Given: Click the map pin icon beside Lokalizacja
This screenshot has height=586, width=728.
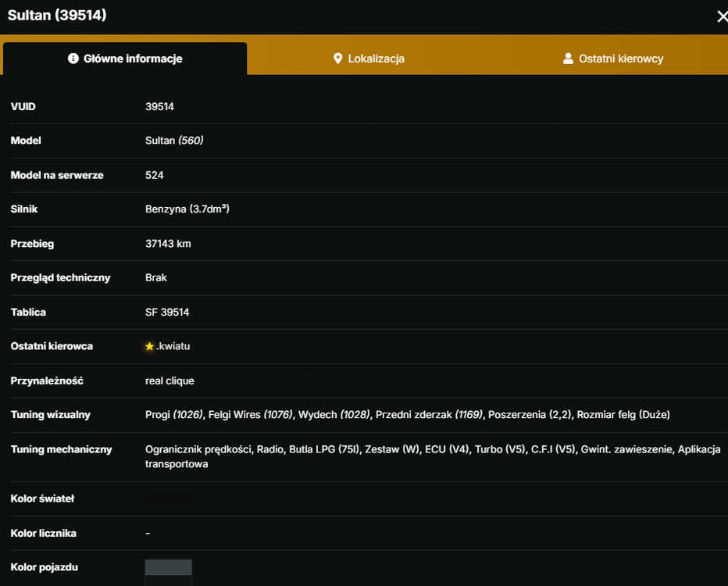Looking at the screenshot, I should pyautogui.click(x=338, y=59).
